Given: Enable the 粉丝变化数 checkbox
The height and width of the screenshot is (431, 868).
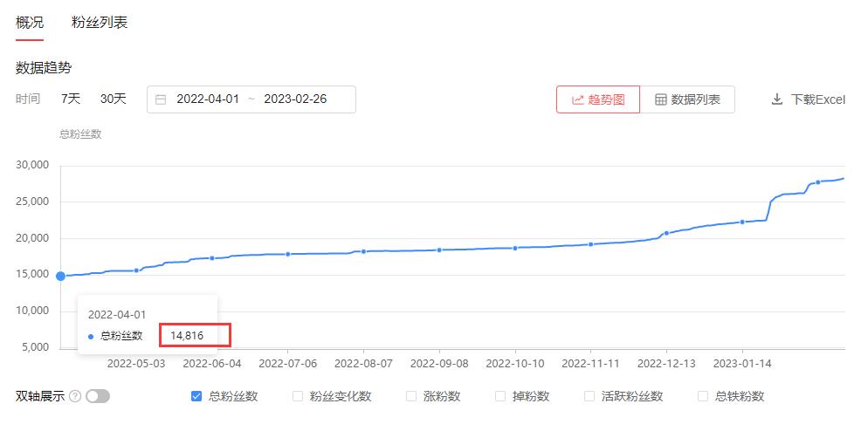Looking at the screenshot, I should [x=298, y=396].
